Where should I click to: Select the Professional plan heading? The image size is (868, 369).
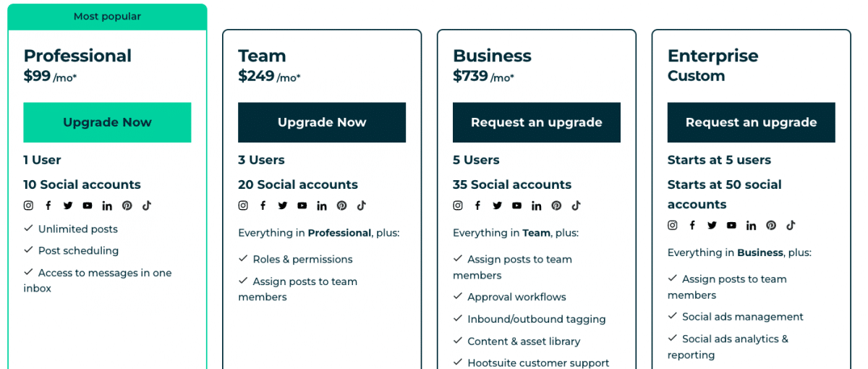click(77, 56)
